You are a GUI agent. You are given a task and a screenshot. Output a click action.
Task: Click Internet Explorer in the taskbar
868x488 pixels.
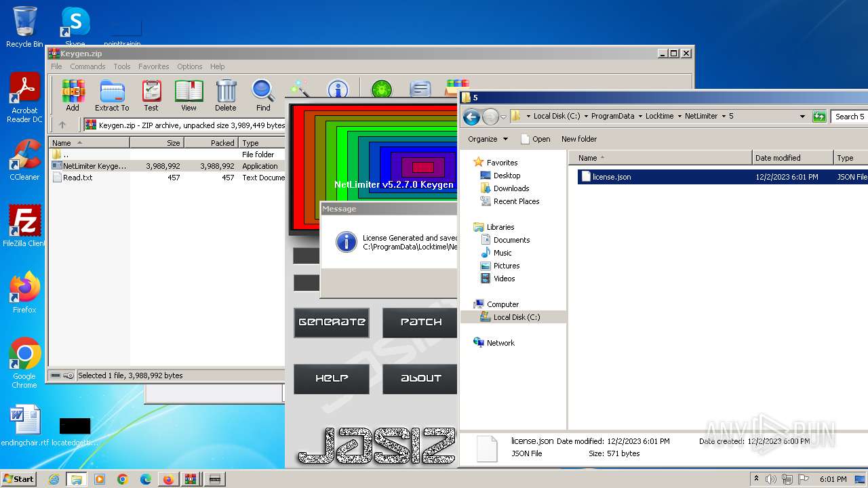click(54, 479)
